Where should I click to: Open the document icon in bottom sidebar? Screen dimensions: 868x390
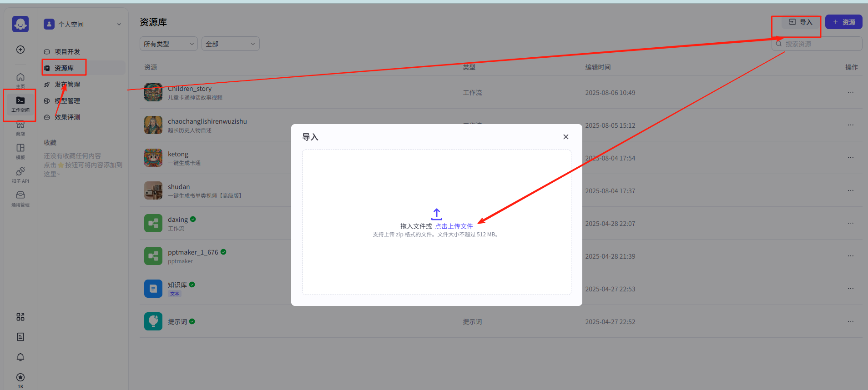(20, 337)
